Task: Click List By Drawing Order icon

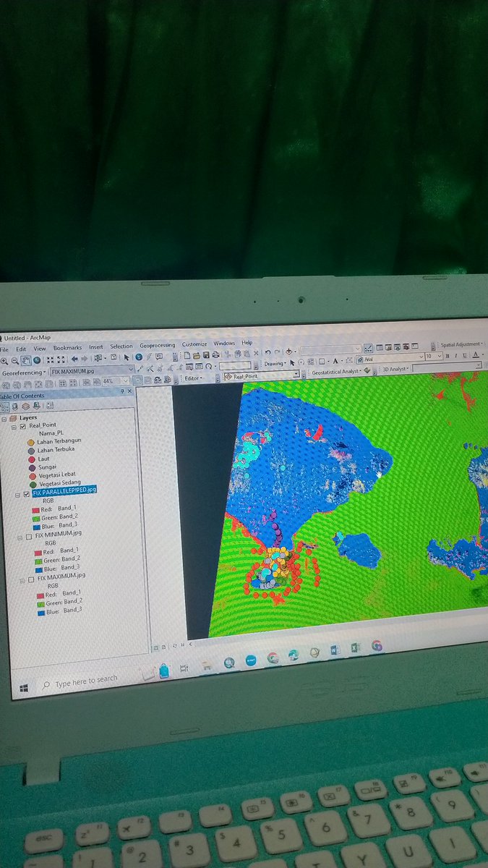Action: pyautogui.click(x=5, y=407)
